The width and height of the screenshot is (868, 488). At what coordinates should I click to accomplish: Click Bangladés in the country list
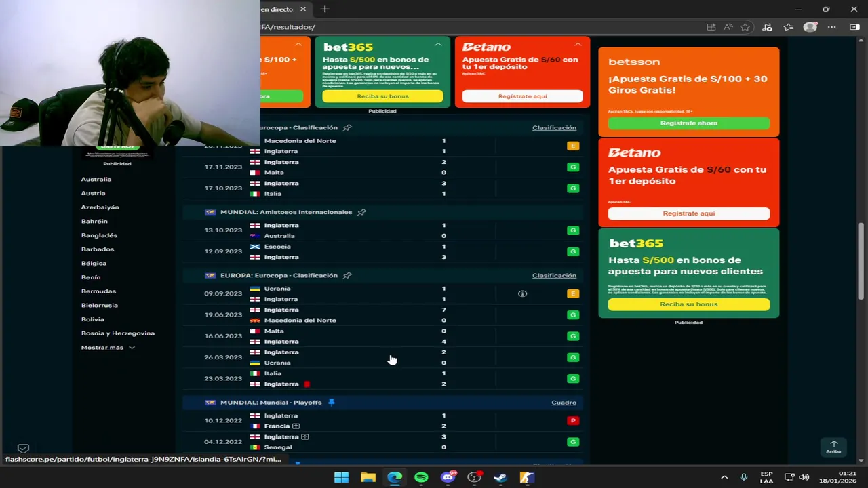pos(99,235)
